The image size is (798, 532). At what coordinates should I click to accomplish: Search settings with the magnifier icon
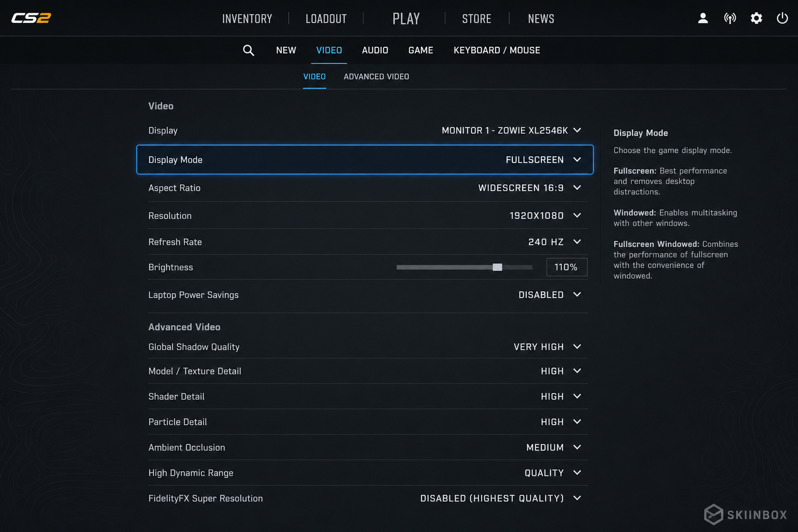248,50
